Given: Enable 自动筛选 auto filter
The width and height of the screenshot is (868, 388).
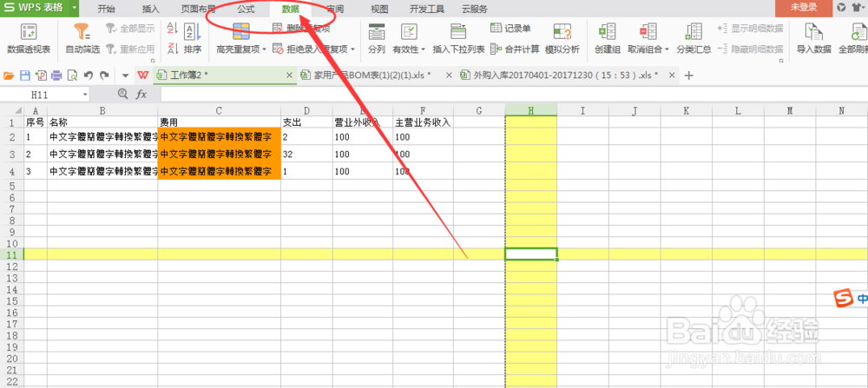Looking at the screenshot, I should pyautogui.click(x=82, y=39).
